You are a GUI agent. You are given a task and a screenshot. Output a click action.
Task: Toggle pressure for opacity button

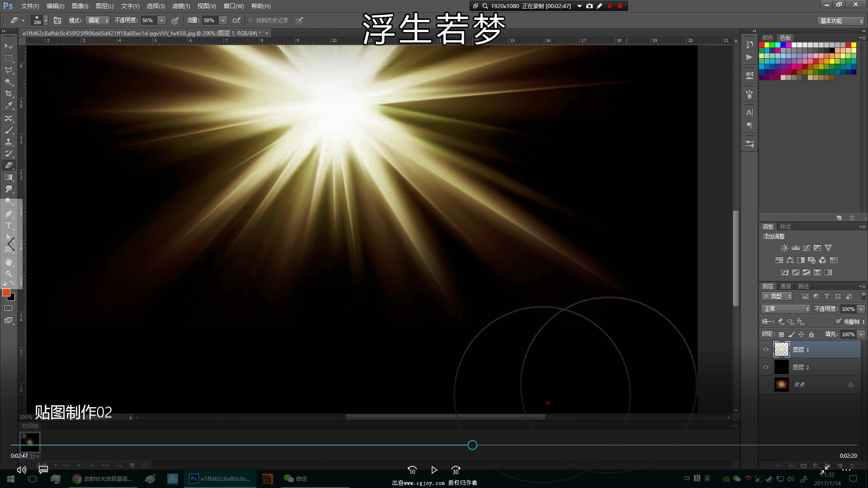pos(175,20)
